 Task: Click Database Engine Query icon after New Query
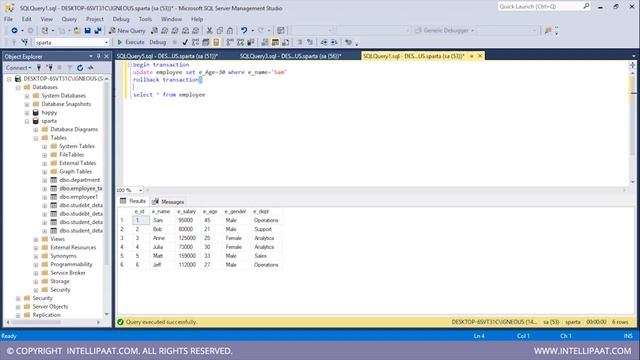[x=154, y=31]
